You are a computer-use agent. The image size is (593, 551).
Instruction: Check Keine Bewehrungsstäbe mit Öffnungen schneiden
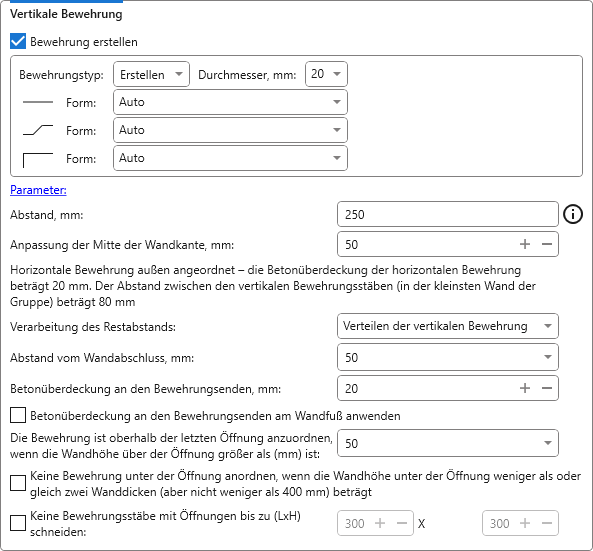click(18, 523)
